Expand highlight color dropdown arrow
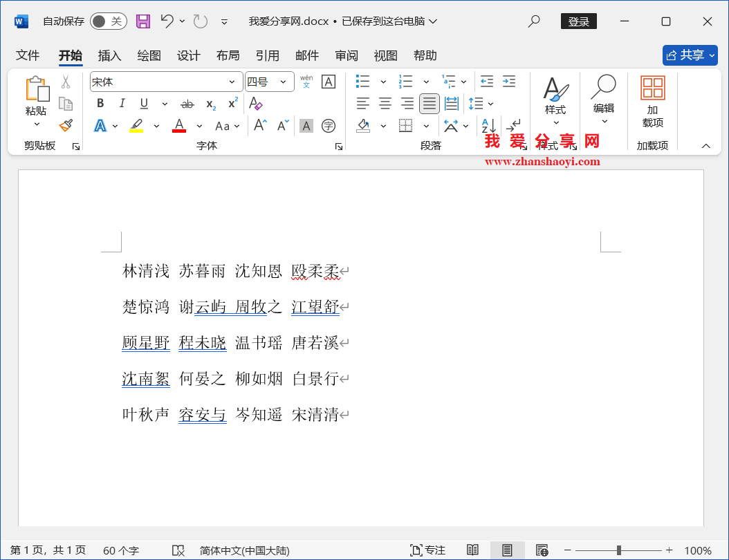Image resolution: width=729 pixels, height=560 pixels. pyautogui.click(x=157, y=126)
